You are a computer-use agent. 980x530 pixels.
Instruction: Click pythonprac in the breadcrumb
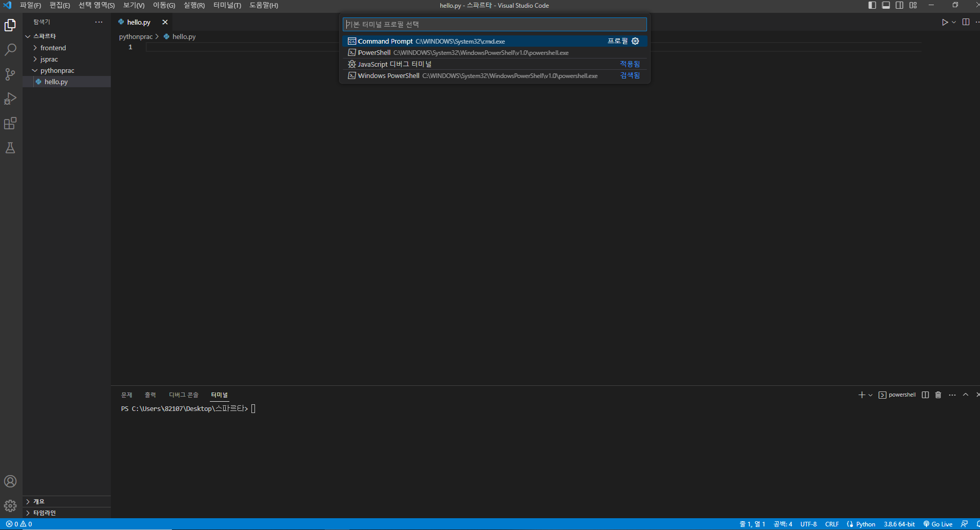pos(135,36)
